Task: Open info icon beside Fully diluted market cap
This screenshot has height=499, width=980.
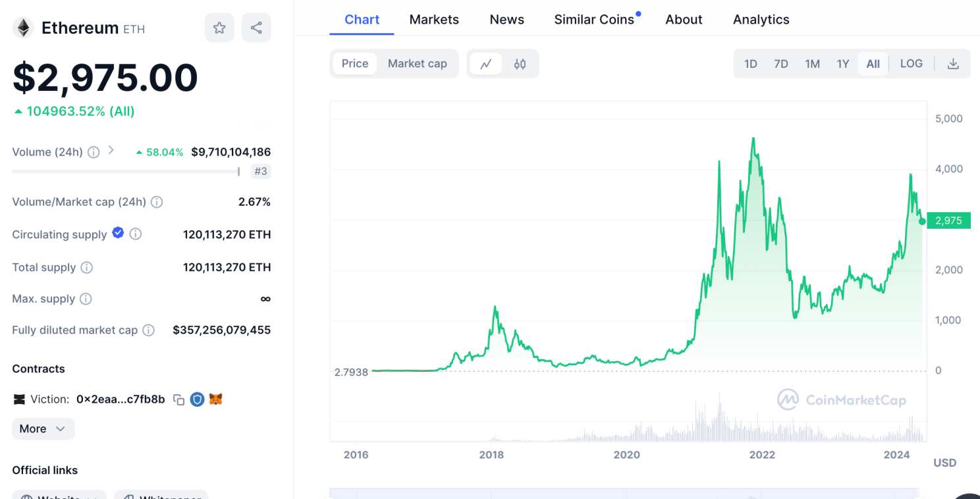Action: [x=149, y=330]
